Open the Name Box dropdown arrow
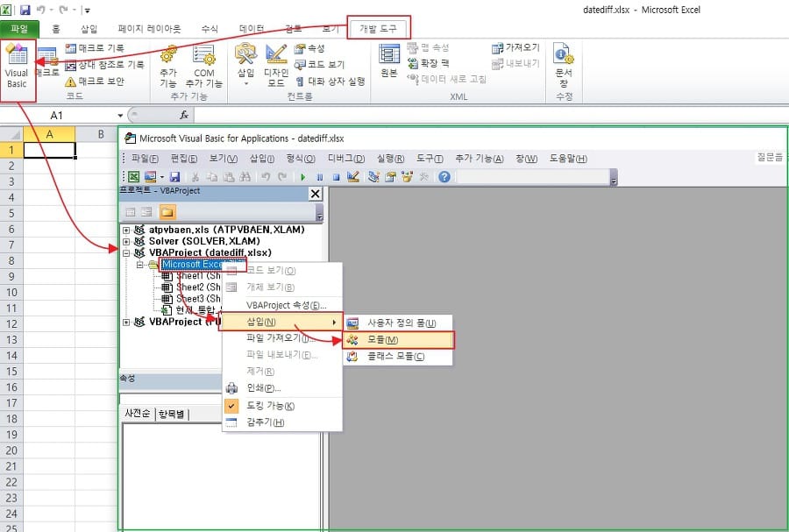Viewport: 789px width, 532px height. [120, 116]
